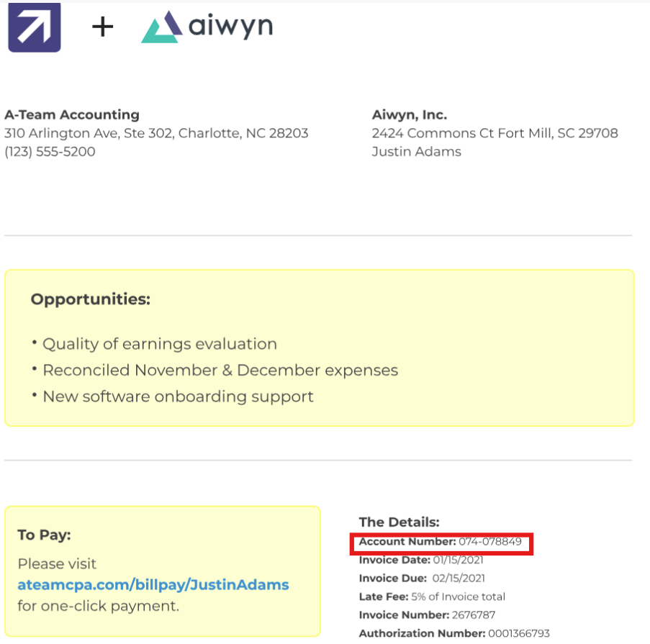Select the A-Team Accounting heading

(x=72, y=115)
